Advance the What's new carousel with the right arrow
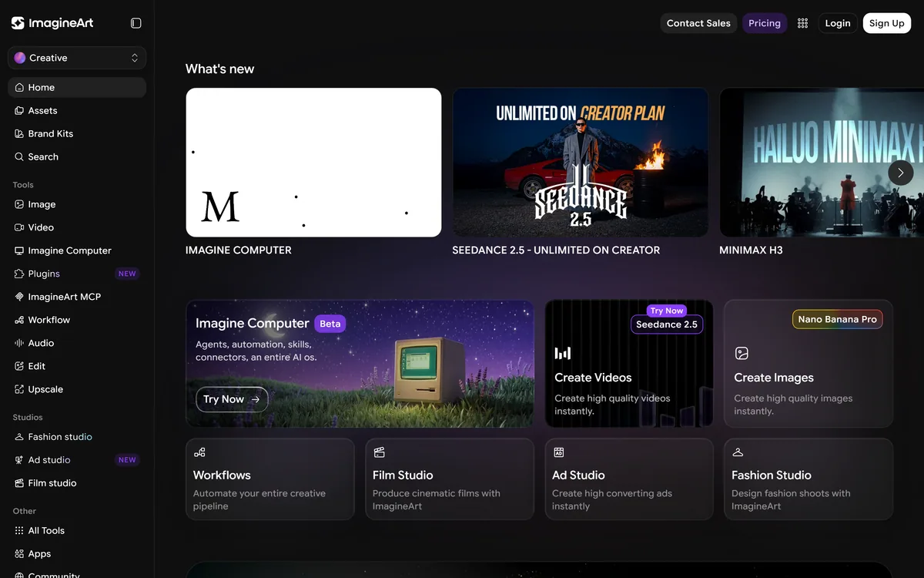The height and width of the screenshot is (578, 924). (901, 173)
